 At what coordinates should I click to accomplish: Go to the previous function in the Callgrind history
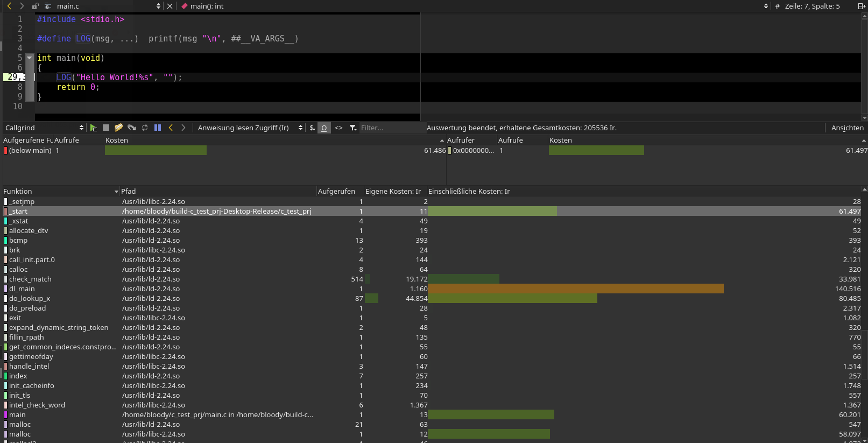[171, 128]
